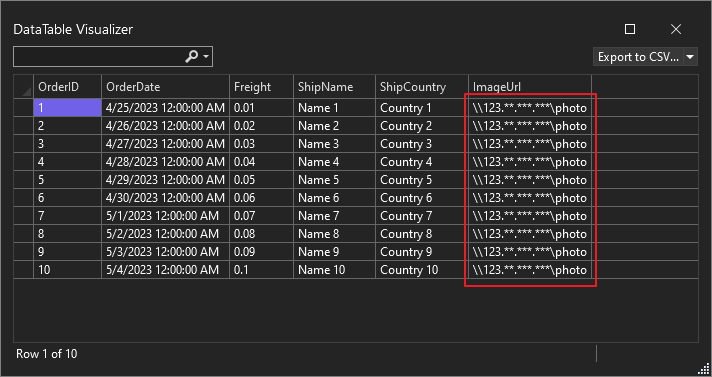Select the row header of OrderID 5
The height and width of the screenshot is (377, 712).
24,180
